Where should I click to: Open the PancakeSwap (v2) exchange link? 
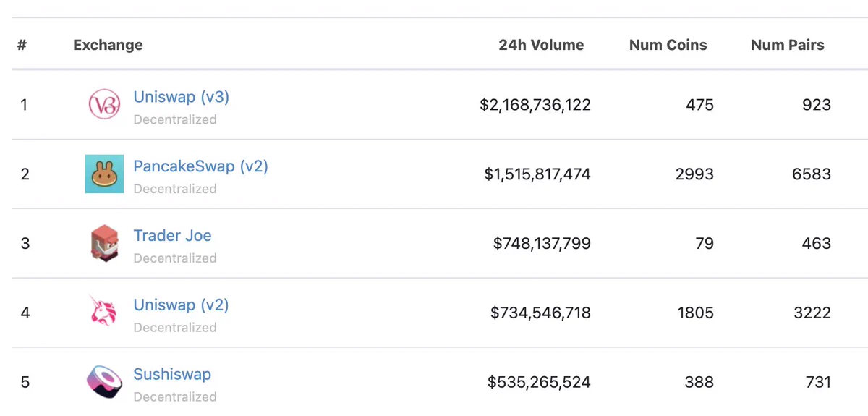click(x=200, y=166)
